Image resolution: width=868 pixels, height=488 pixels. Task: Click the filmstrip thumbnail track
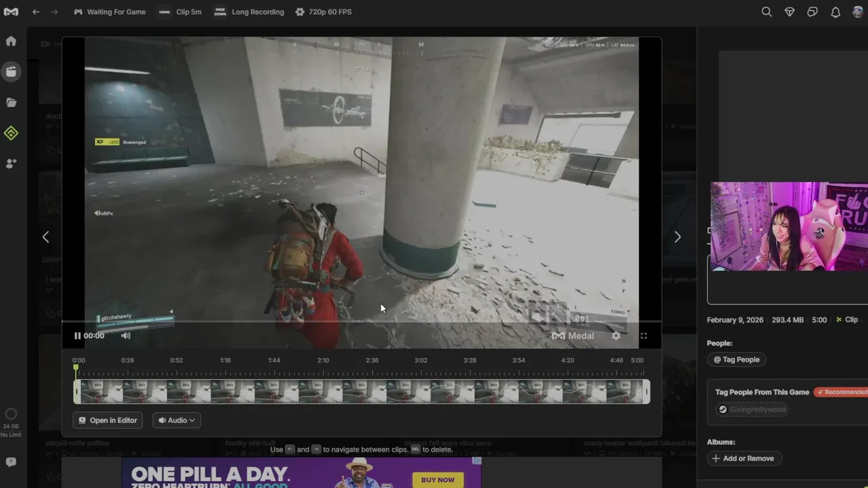click(361, 392)
